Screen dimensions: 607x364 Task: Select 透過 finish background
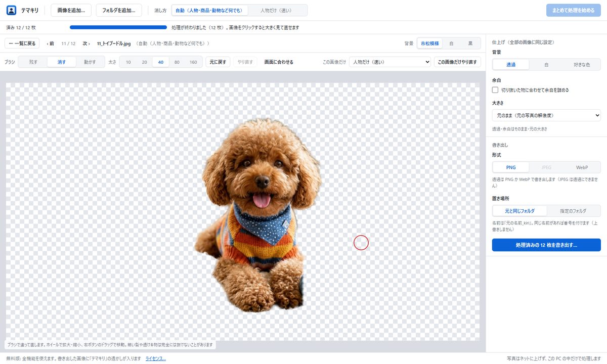(x=511, y=65)
